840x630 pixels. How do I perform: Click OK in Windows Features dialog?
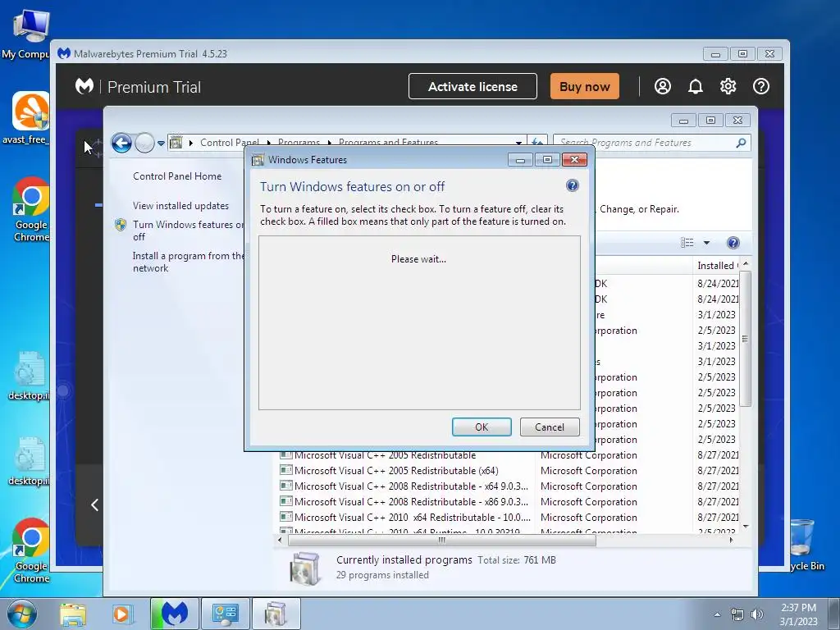(482, 427)
